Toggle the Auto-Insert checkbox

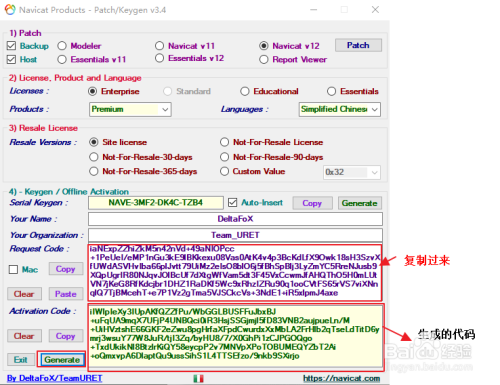pyautogui.click(x=233, y=202)
